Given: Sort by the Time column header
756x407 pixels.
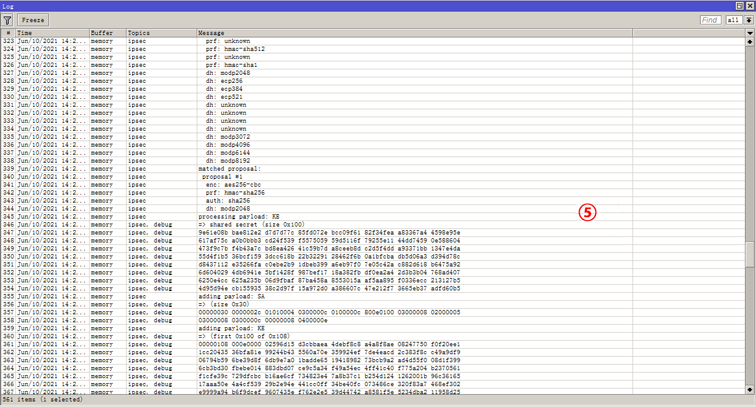Looking at the screenshot, I should click(x=53, y=33).
